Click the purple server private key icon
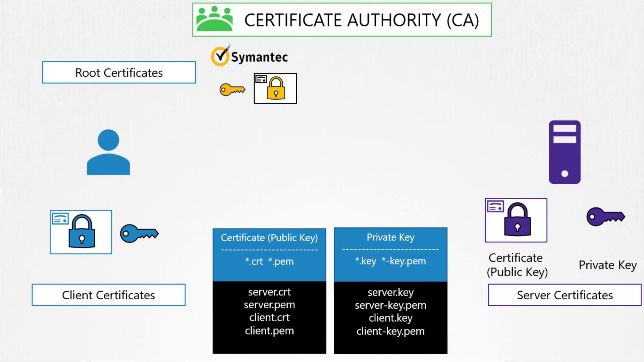The width and height of the screenshot is (644, 362). (x=605, y=217)
